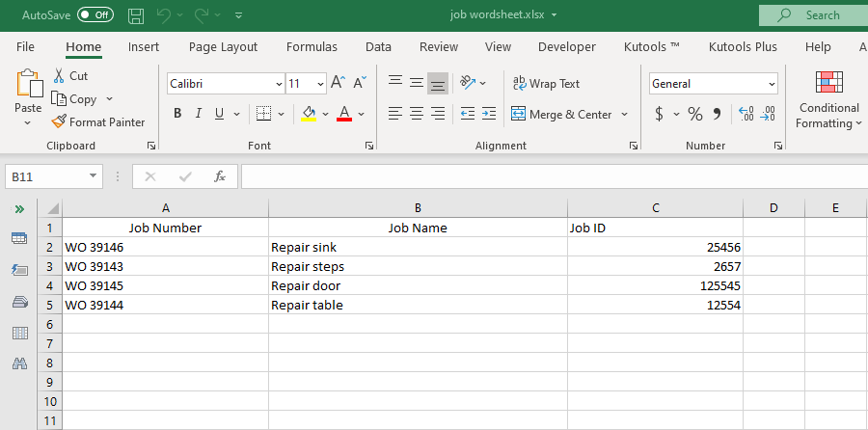Click the Accounting dollar format icon
868x430 pixels.
[659, 114]
